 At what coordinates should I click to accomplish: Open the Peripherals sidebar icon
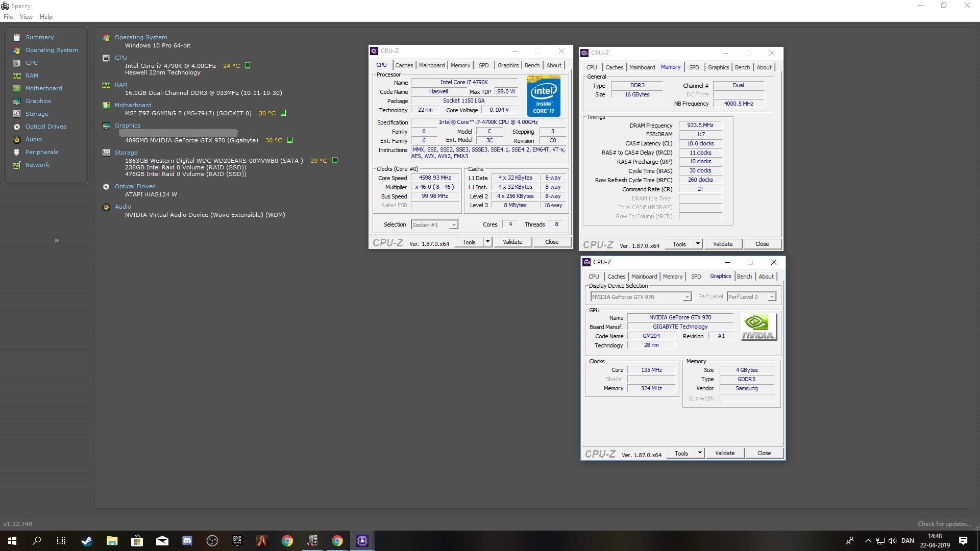(x=17, y=152)
